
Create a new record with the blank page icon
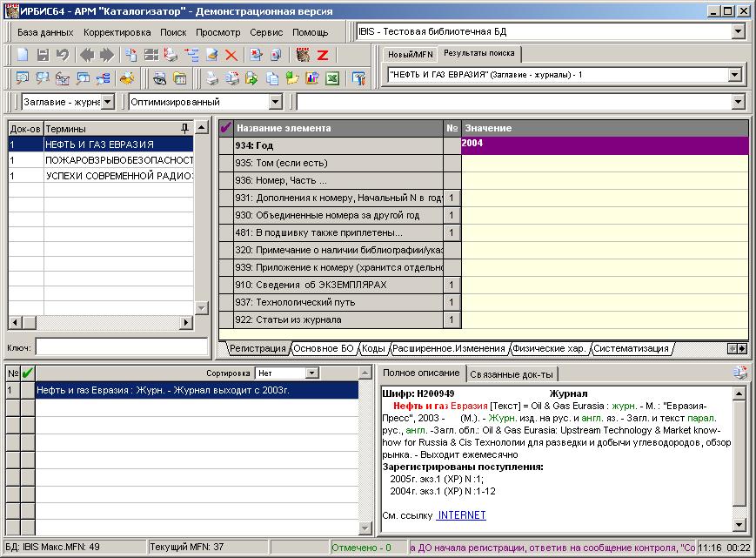click(x=23, y=55)
